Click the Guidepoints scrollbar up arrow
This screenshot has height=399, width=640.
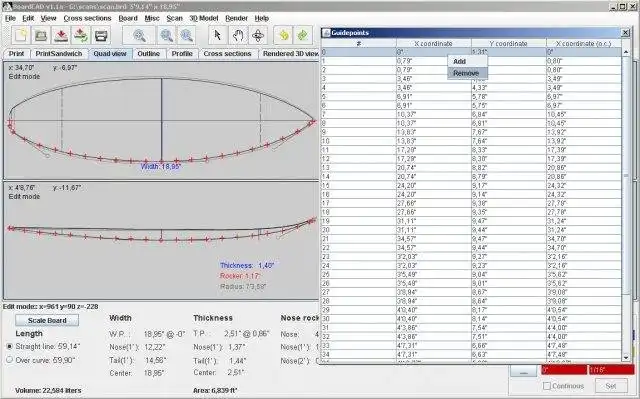click(626, 52)
